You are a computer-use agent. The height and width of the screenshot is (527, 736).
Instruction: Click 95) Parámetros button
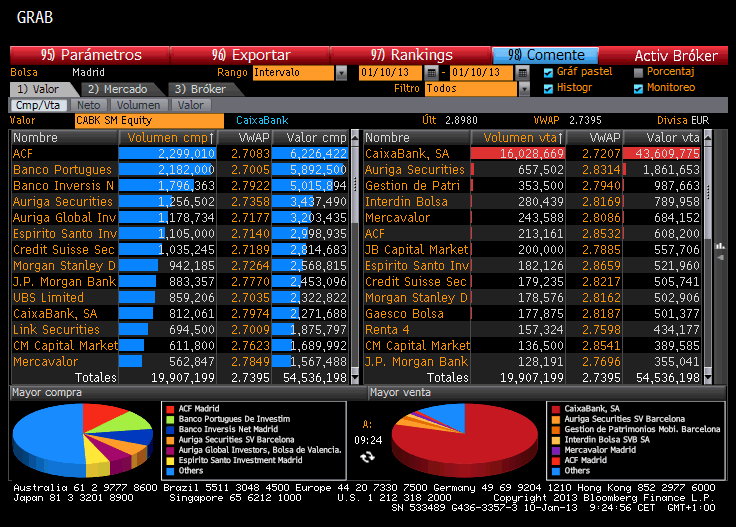point(90,55)
